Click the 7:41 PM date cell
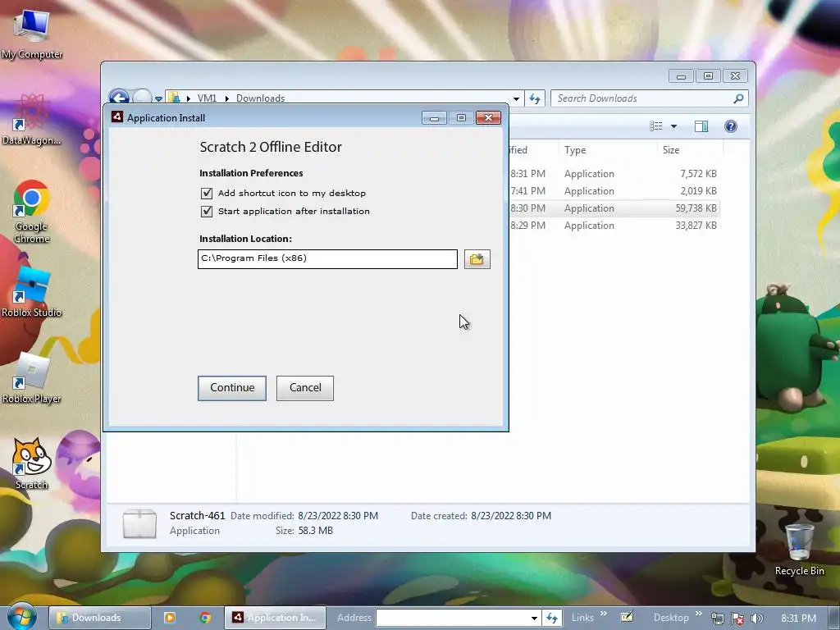Image resolution: width=840 pixels, height=630 pixels. click(x=527, y=191)
